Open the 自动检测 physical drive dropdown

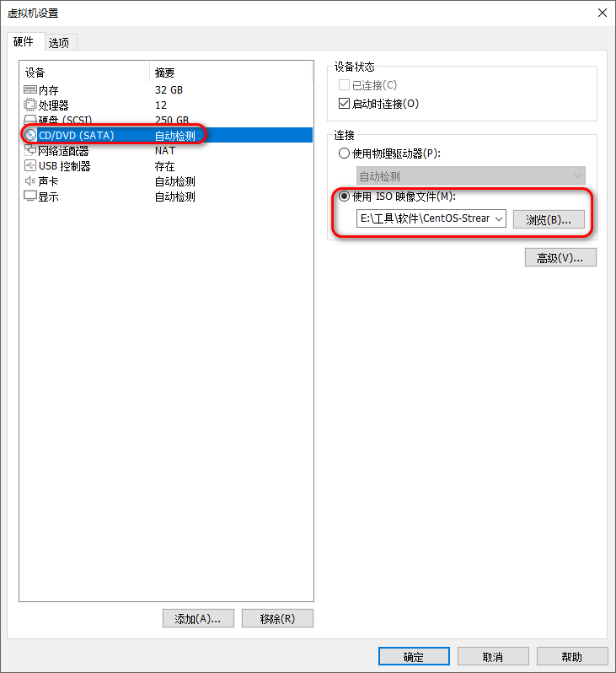point(470,176)
